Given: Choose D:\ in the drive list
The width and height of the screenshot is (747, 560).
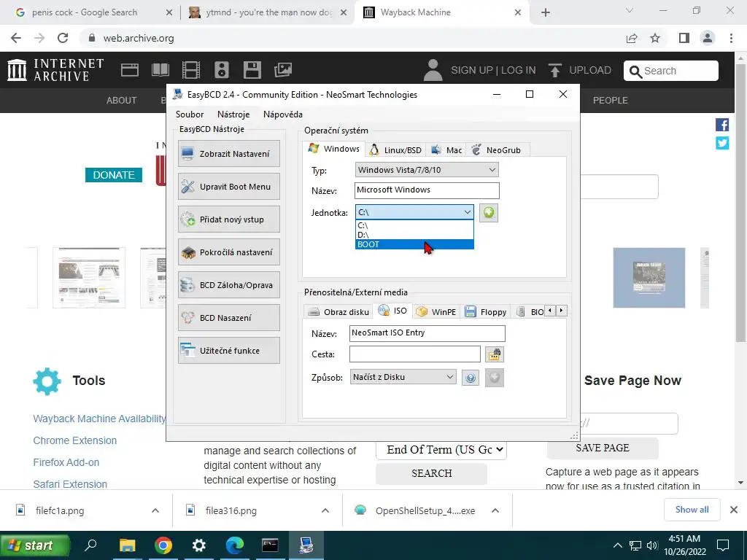Looking at the screenshot, I should 414,235.
